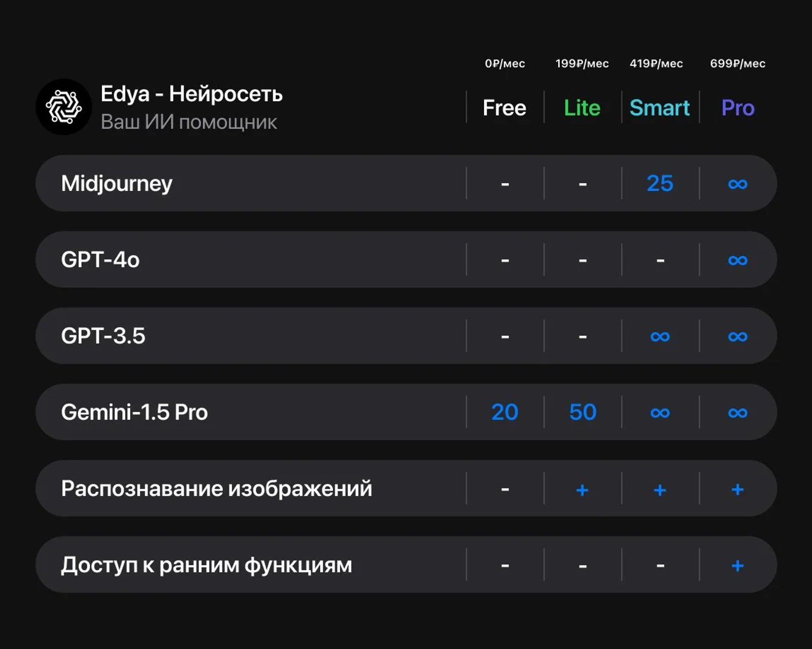812x649 pixels.
Task: Select the Pro plan header
Action: [x=738, y=108]
